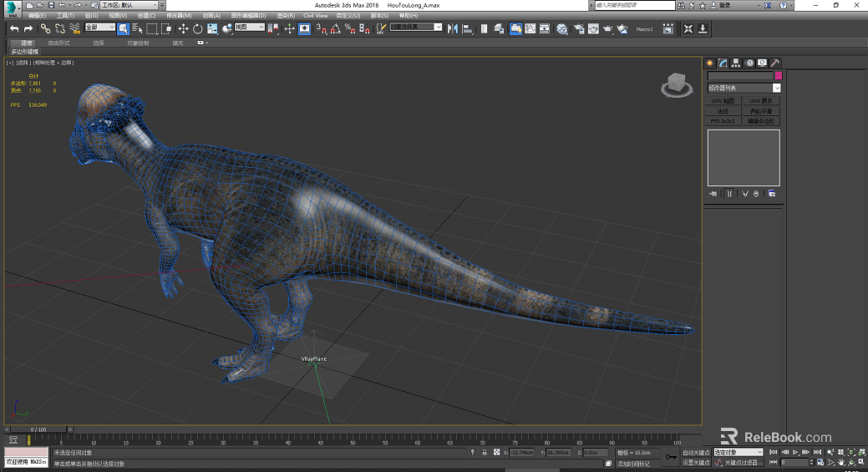
Task: Select the Unlink Selection tool
Action: coord(60,28)
